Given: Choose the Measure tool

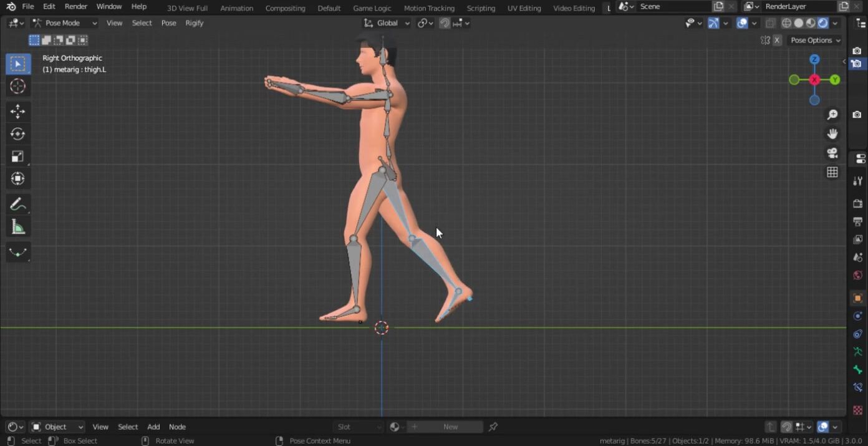Looking at the screenshot, I should (x=17, y=228).
